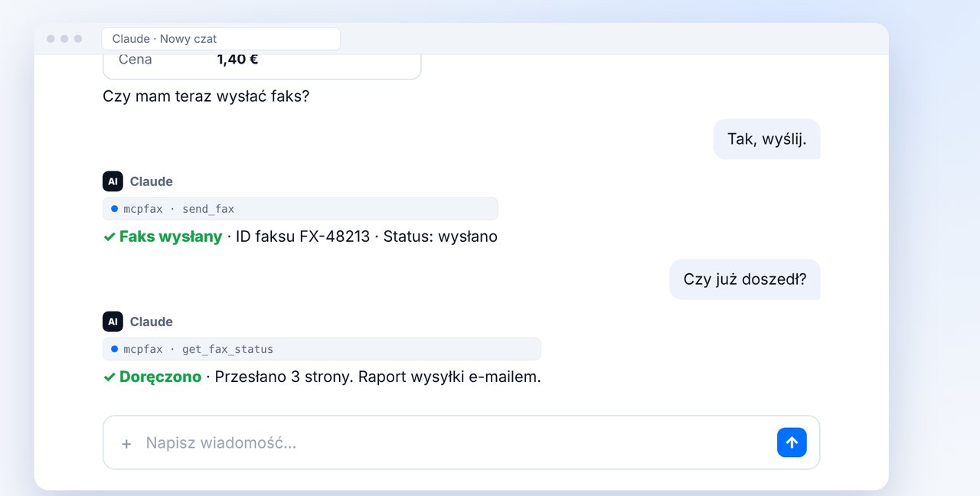The image size is (980, 496).
Task: Click the plus attachment icon
Action: pos(126,443)
